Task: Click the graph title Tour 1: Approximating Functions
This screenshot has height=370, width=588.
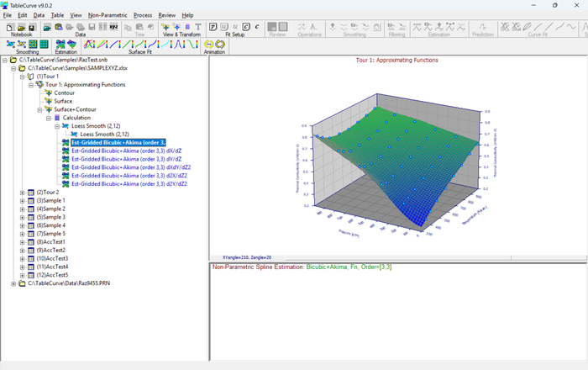Action: point(396,60)
